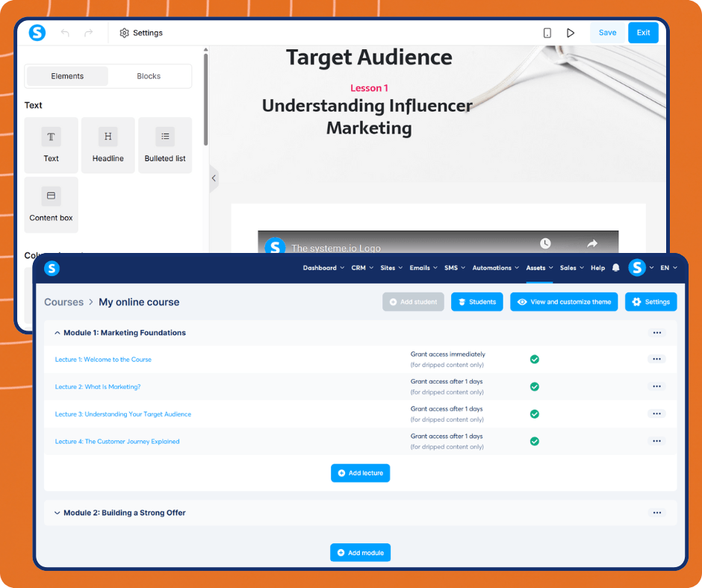
Task: Click green check status for Lecture 1
Action: tap(535, 360)
